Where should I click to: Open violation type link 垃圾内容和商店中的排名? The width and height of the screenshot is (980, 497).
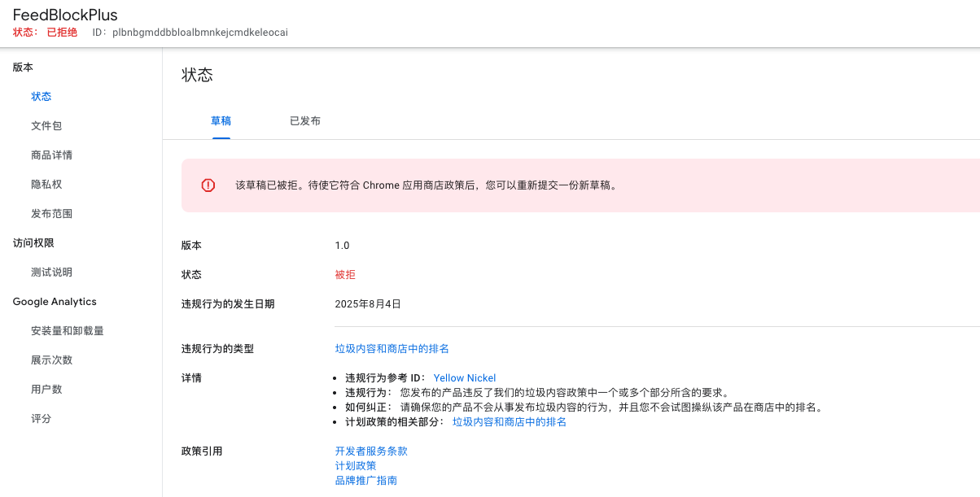click(x=392, y=349)
